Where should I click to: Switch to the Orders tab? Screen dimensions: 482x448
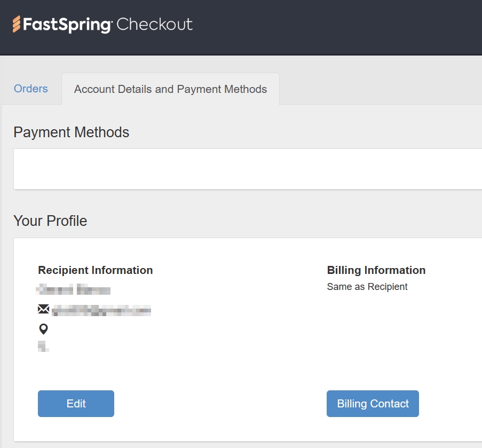[x=30, y=89]
